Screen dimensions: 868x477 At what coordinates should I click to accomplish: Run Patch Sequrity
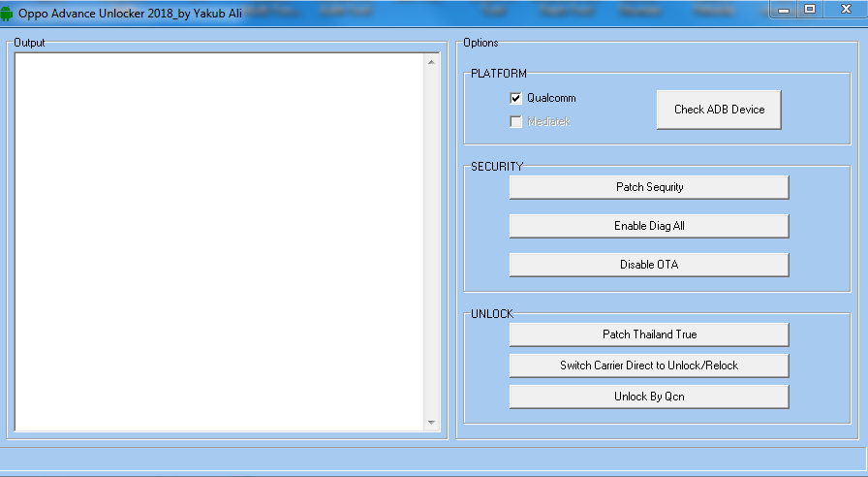(x=649, y=187)
